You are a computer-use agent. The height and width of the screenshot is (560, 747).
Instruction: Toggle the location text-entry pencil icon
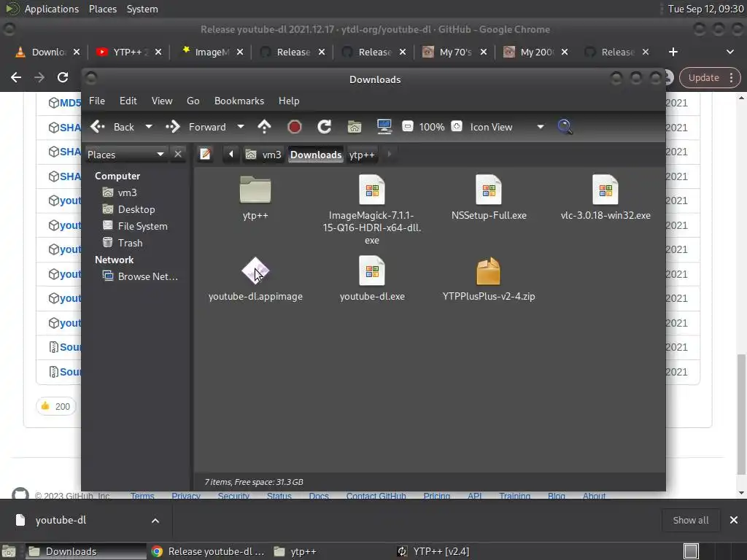tap(205, 155)
